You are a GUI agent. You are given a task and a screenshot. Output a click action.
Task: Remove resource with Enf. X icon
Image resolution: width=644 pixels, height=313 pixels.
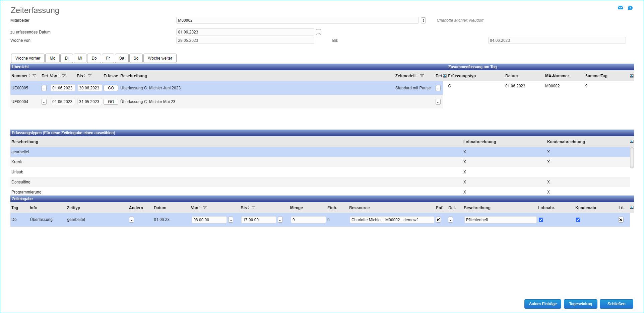coord(438,220)
